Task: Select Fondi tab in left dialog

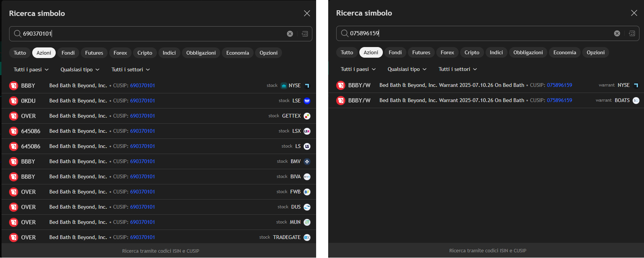Action: pos(68,53)
